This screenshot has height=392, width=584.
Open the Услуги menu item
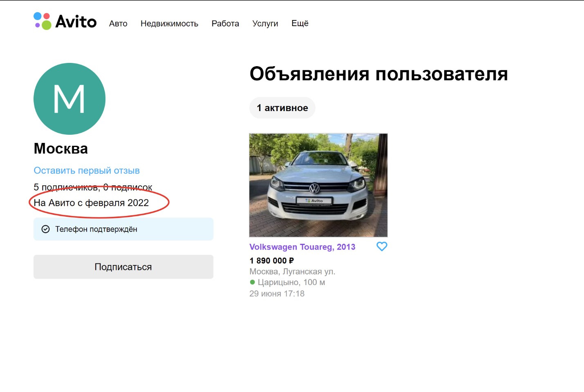pyautogui.click(x=265, y=24)
